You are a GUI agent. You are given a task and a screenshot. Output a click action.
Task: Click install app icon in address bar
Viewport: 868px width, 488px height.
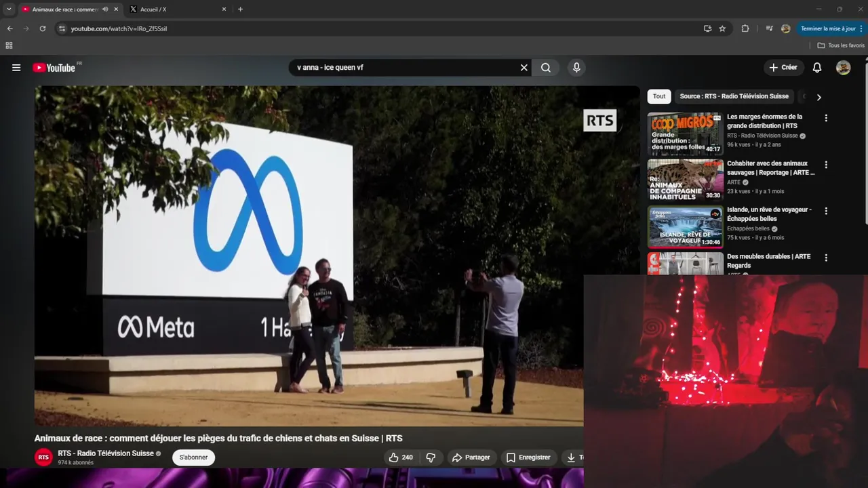(707, 28)
